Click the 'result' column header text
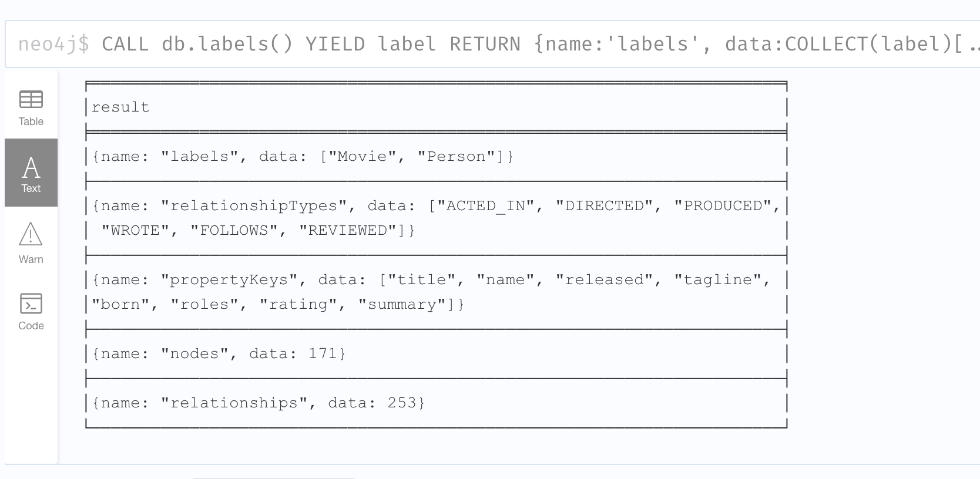The image size is (980, 479). (120, 107)
